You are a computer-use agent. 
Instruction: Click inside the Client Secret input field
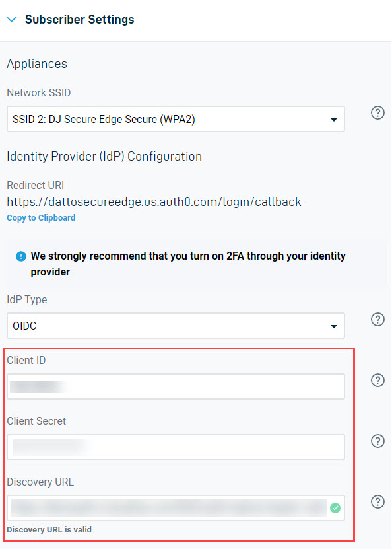click(176, 447)
